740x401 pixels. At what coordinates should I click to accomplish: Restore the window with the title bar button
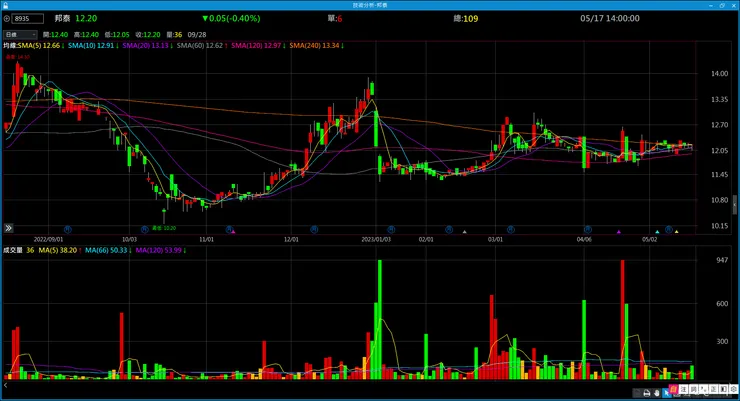pos(722,5)
